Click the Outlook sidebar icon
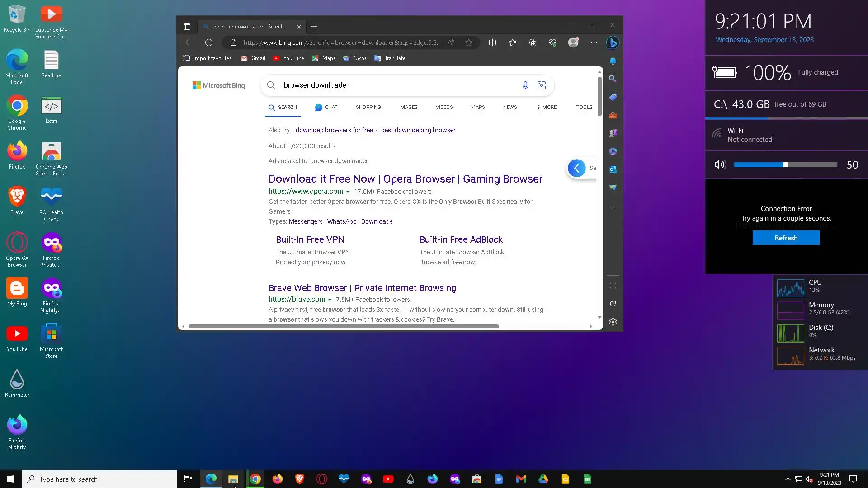The image size is (868, 488). pyautogui.click(x=613, y=169)
